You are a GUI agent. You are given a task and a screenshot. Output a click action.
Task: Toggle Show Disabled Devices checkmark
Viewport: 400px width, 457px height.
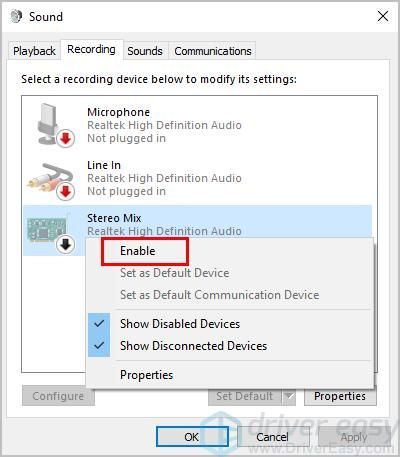pos(99,324)
